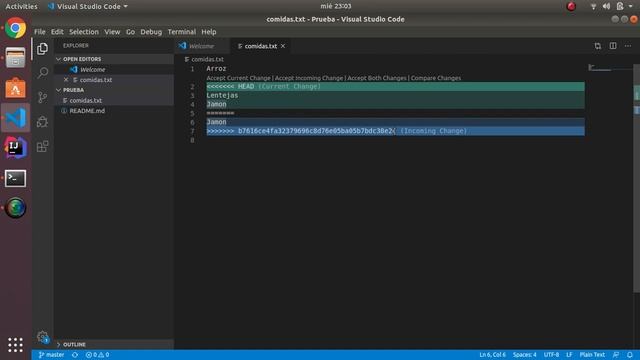
Task: Open the Source Control view
Action: coord(42,97)
